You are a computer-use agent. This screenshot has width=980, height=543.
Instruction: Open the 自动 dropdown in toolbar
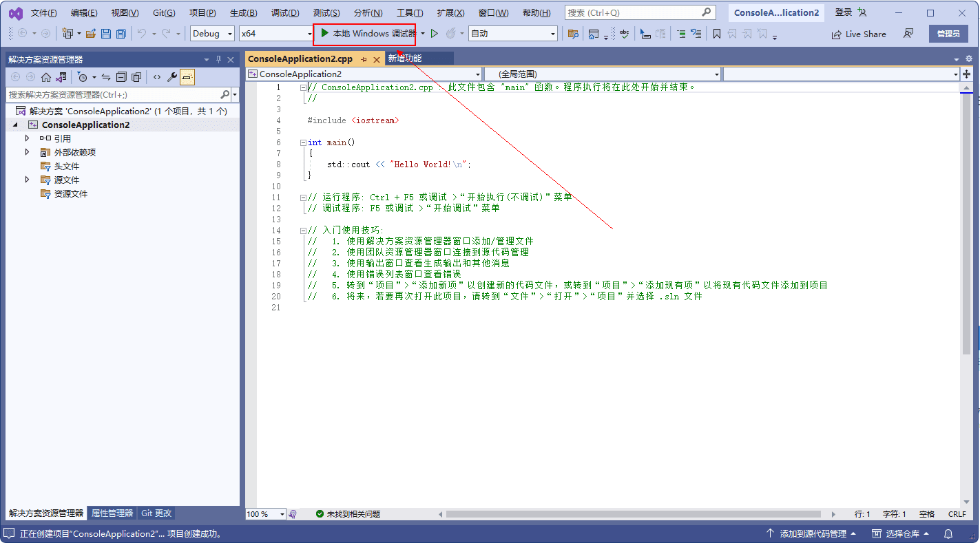[513, 34]
